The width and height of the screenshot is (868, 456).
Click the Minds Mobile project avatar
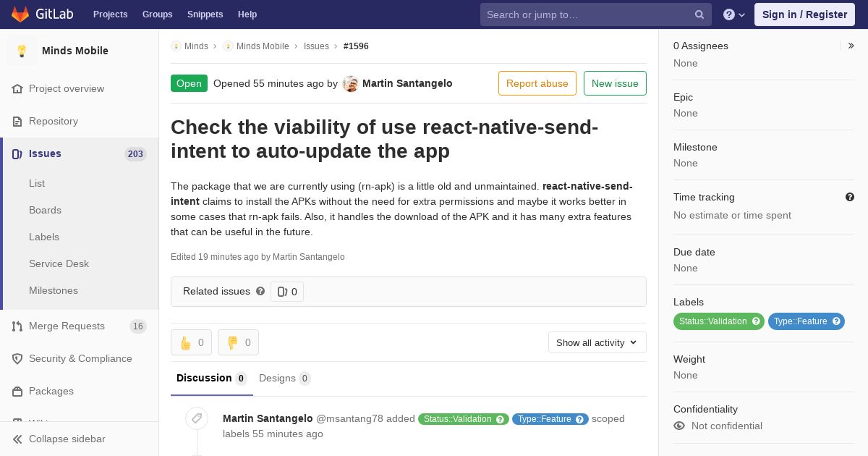(x=22, y=51)
